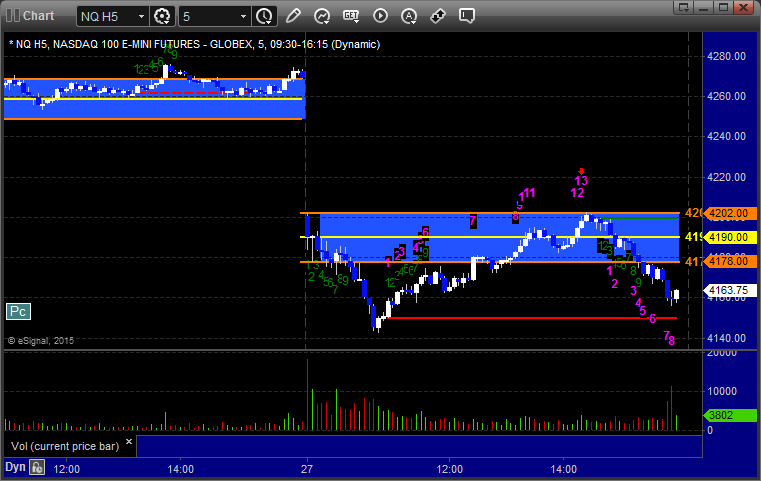761x481 pixels.
Task: Click the link arrows icon
Action: tap(438, 16)
